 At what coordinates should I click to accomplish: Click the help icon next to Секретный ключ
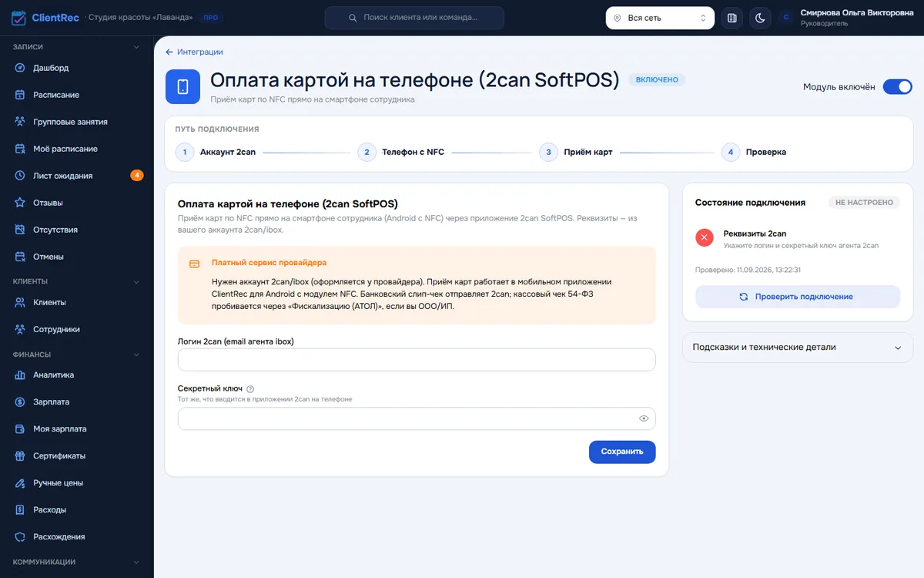click(x=250, y=389)
